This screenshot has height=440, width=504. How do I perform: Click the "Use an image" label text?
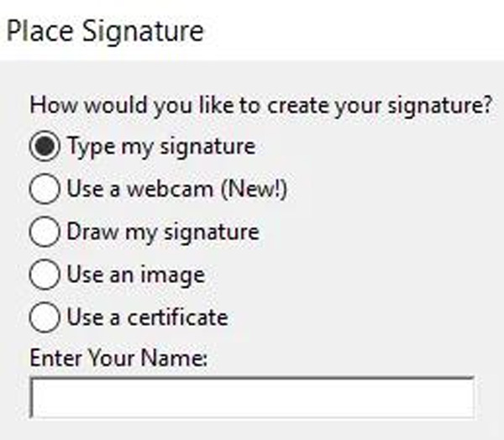coord(136,275)
